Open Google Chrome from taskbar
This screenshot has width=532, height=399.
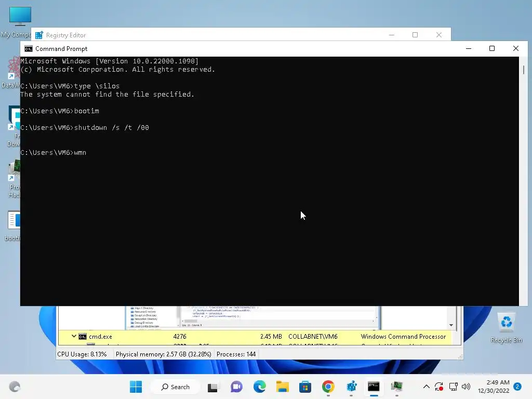point(328,387)
